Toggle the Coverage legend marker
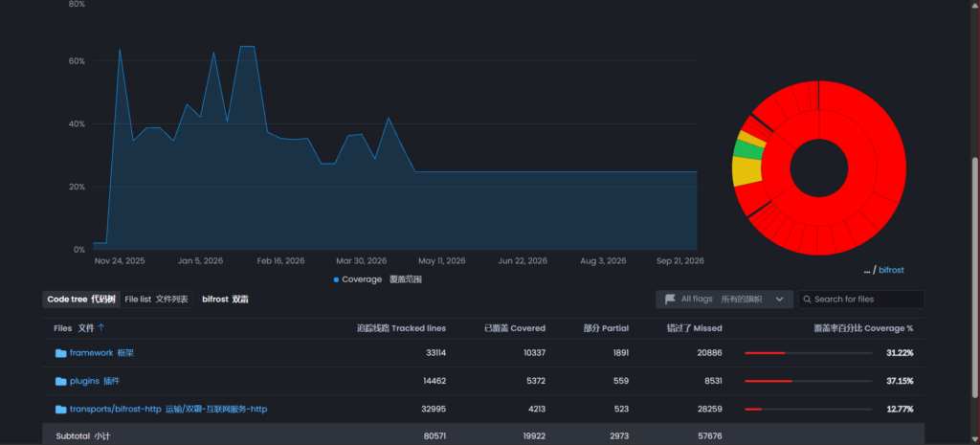Viewport: 980px width, 445px height. click(336, 279)
